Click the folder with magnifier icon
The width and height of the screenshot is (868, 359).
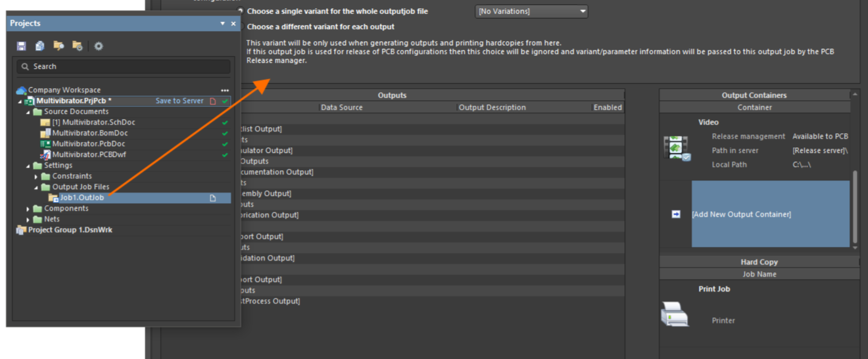77,46
